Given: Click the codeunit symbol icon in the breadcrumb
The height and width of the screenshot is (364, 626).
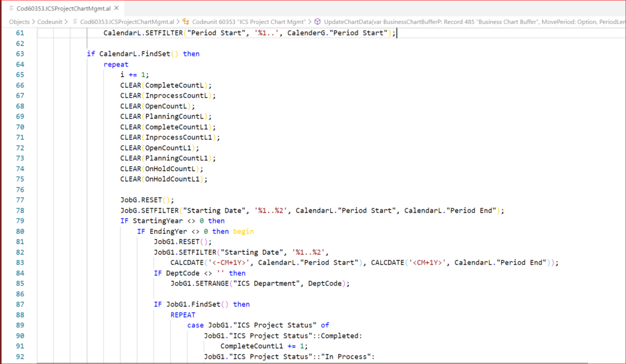Looking at the screenshot, I should click(x=186, y=22).
